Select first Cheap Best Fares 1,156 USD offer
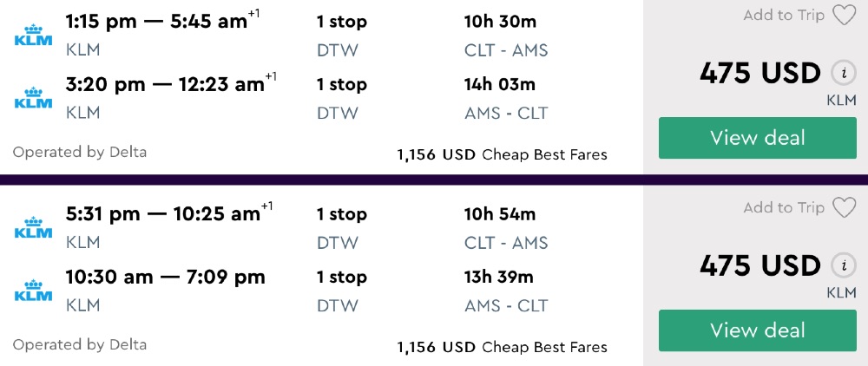The height and width of the screenshot is (366, 868). [x=502, y=155]
